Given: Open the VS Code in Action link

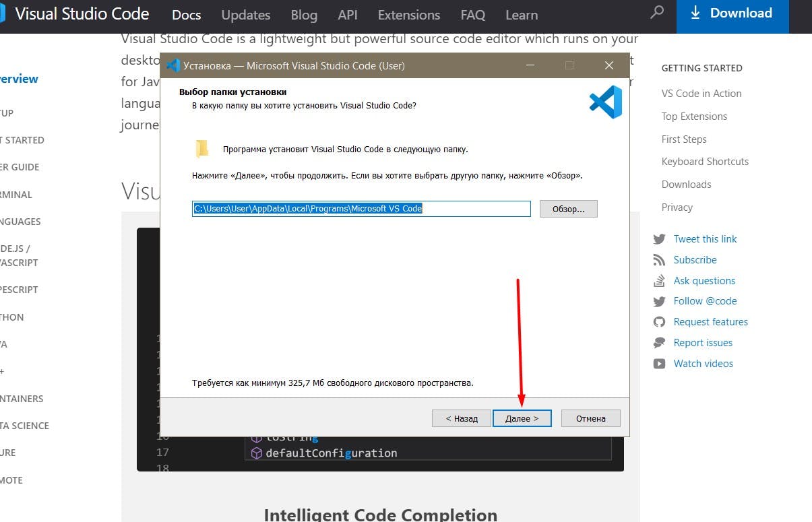Looking at the screenshot, I should click(701, 94).
